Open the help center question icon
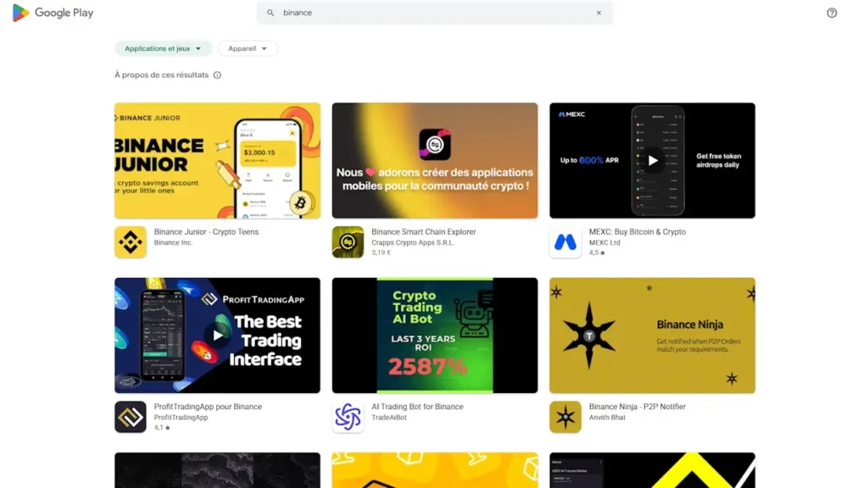Screen dimensions: 868x488 pyautogui.click(x=832, y=13)
